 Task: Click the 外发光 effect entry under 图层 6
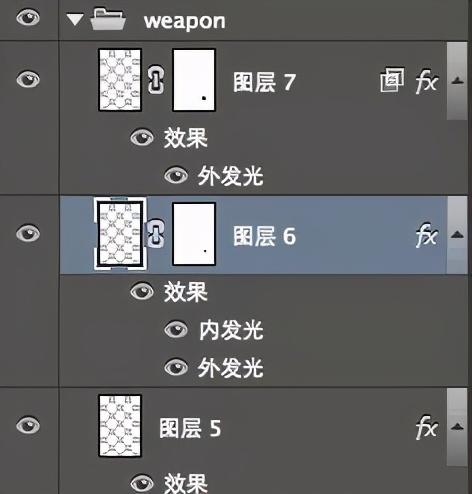tap(230, 368)
